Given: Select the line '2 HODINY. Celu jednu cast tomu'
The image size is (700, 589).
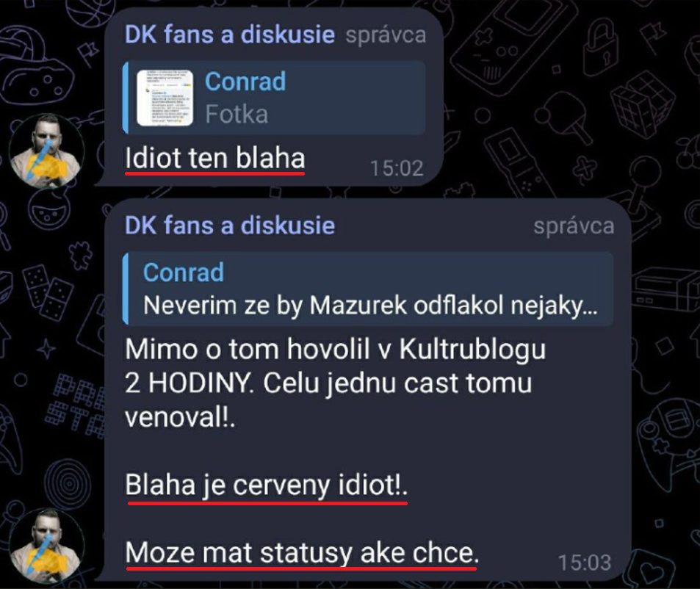Looking at the screenshot, I should [328, 383].
